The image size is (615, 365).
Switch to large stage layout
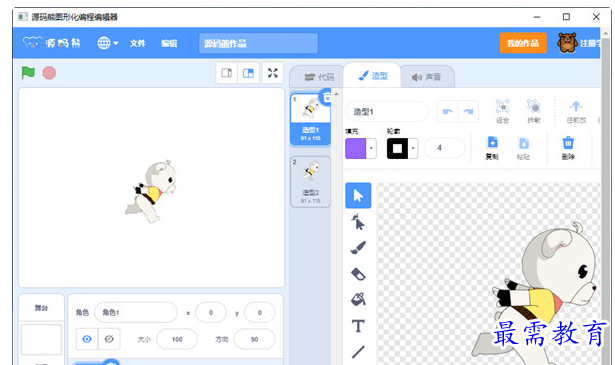[248, 73]
